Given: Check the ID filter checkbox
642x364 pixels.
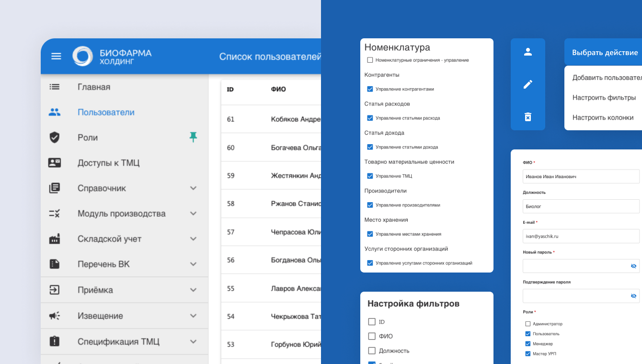Looking at the screenshot, I should click(372, 322).
